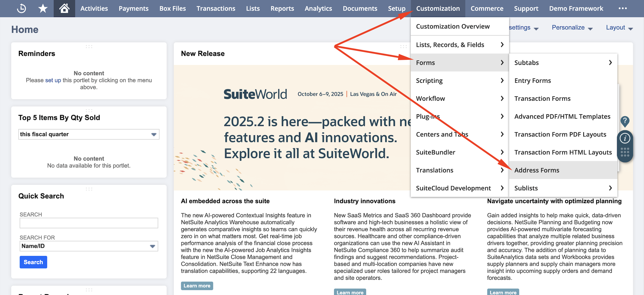
Task: Click into the Quick Search input field
Action: point(89,223)
